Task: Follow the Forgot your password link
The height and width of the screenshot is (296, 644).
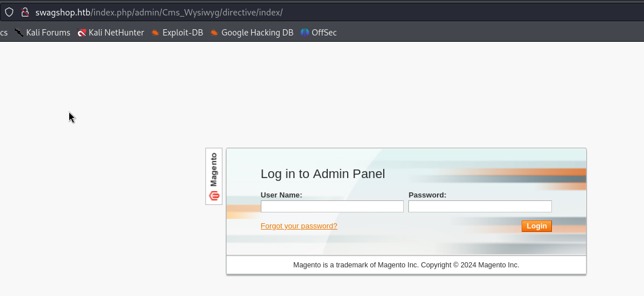Action: pyautogui.click(x=299, y=226)
